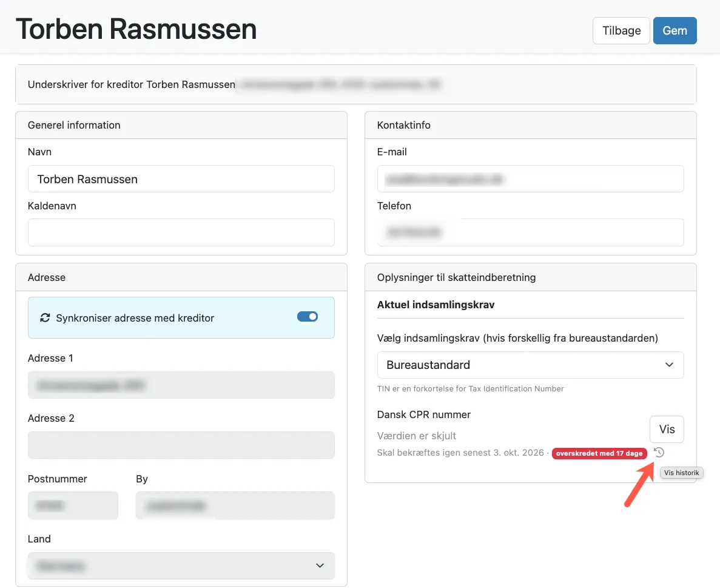Click the 'Dansk CPR nummer' label
The width and height of the screenshot is (720, 588).
point(424,414)
